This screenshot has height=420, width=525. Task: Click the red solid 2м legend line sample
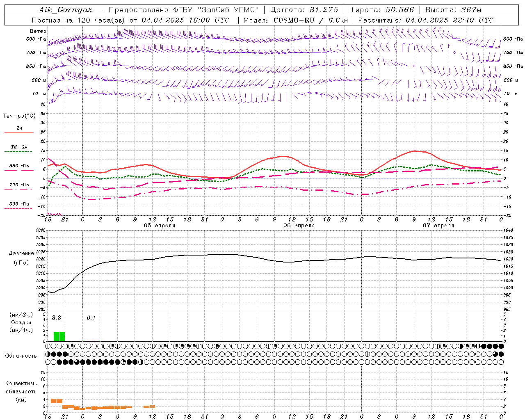(19, 132)
